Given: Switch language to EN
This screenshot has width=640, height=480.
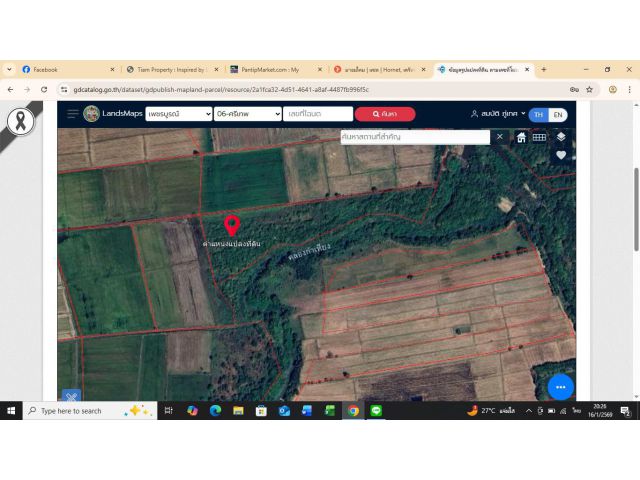Looking at the screenshot, I should (557, 114).
